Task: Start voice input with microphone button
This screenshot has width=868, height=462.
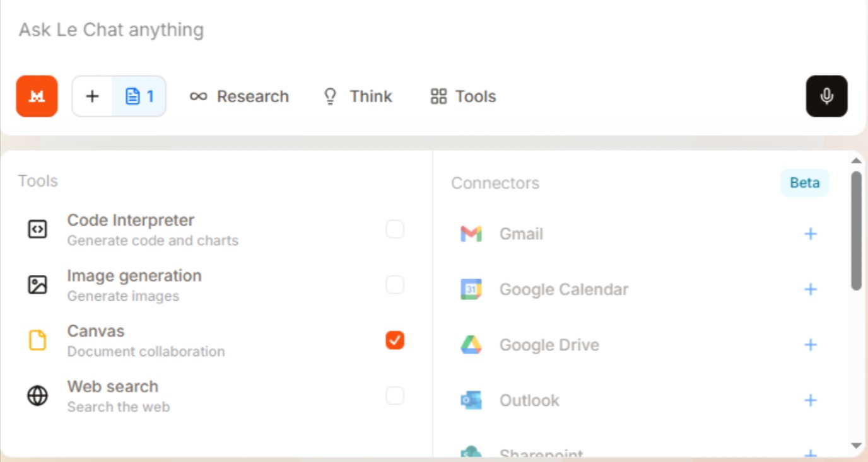Action: [x=826, y=96]
